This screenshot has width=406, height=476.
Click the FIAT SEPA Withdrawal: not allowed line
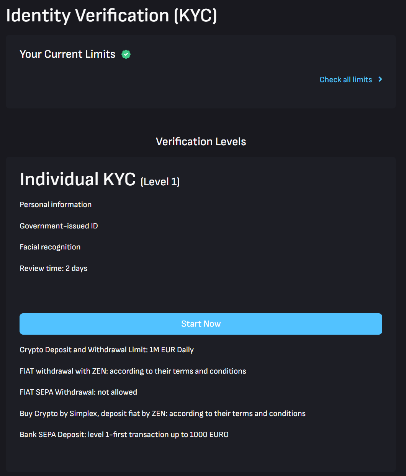[78, 392]
